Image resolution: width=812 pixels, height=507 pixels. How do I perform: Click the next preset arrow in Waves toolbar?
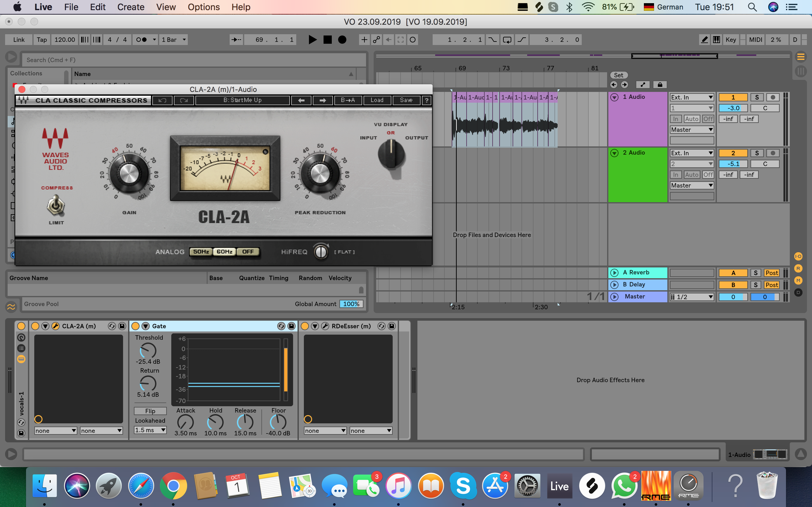click(323, 100)
